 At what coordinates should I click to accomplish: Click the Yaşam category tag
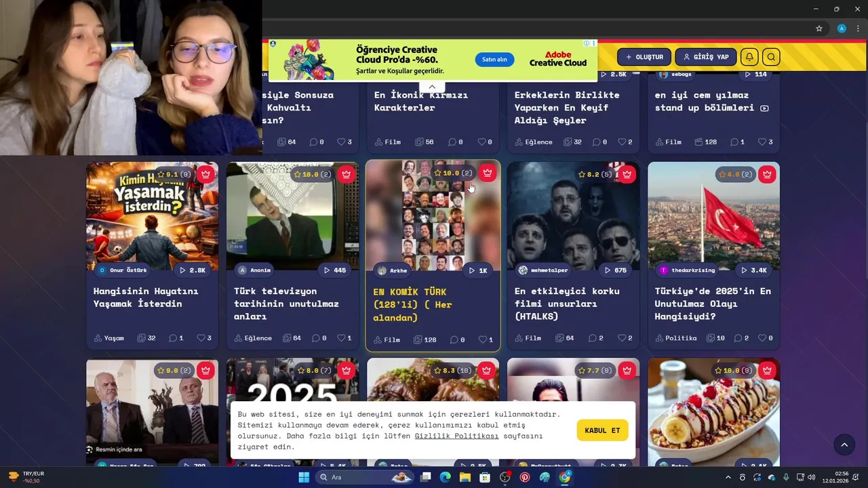[x=110, y=338]
